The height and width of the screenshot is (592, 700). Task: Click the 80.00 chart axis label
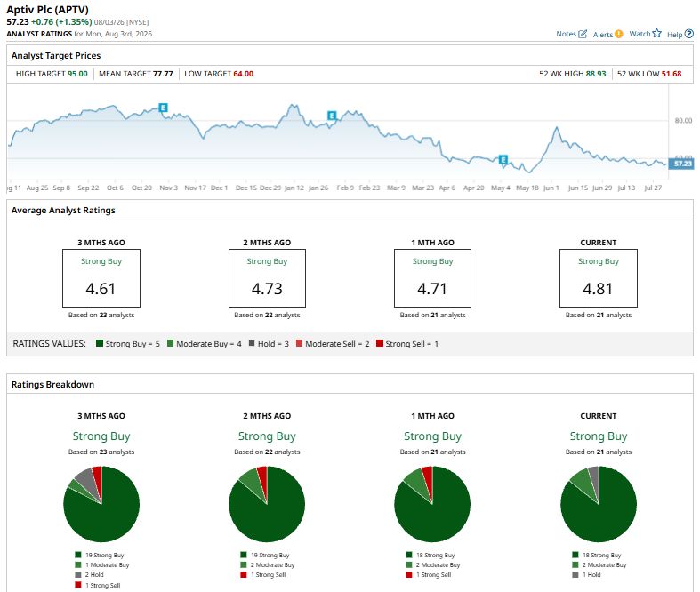tap(683, 121)
